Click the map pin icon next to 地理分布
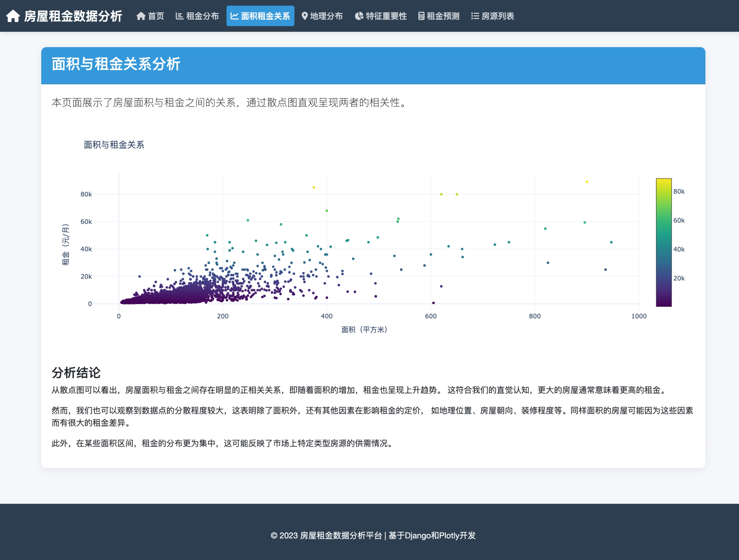Screen dimensions: 739x560 [304, 16]
